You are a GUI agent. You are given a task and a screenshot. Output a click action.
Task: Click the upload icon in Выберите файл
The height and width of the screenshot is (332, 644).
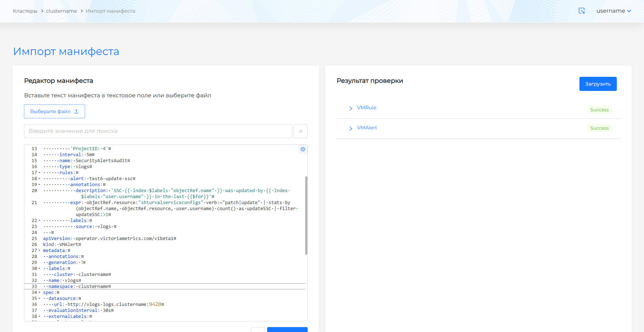76,111
